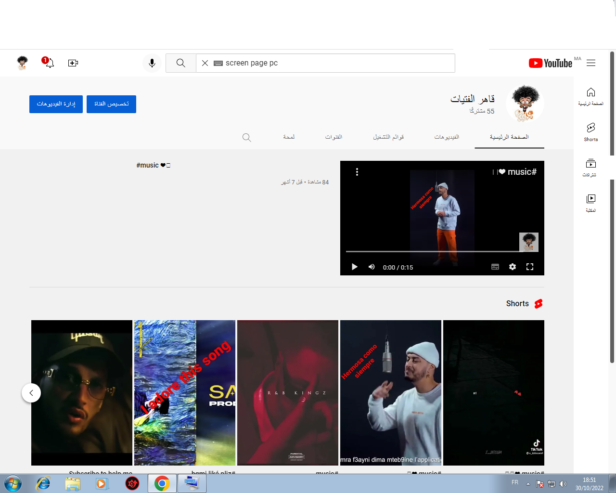Image resolution: width=616 pixels, height=493 pixels.
Task: Switch to Chrome in taskbar
Action: [162, 484]
